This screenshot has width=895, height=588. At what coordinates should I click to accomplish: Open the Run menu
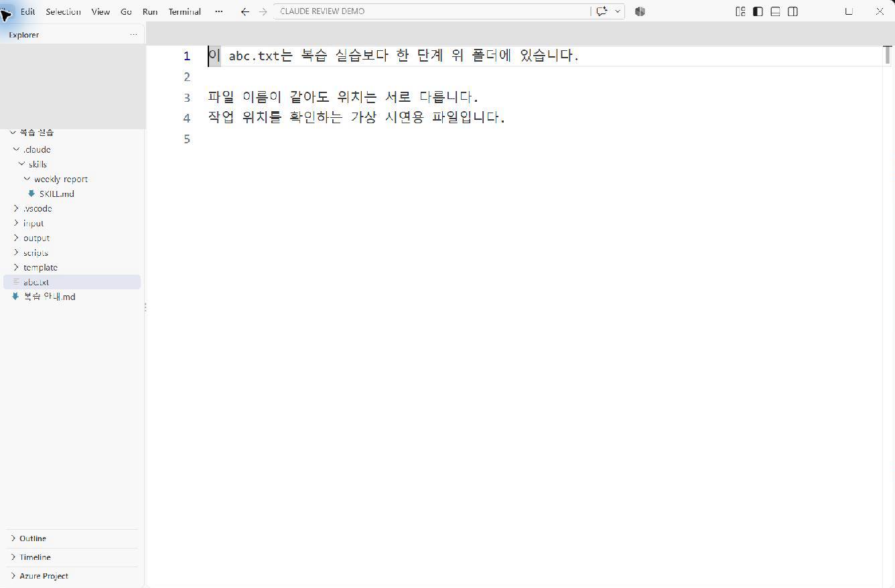coord(150,11)
